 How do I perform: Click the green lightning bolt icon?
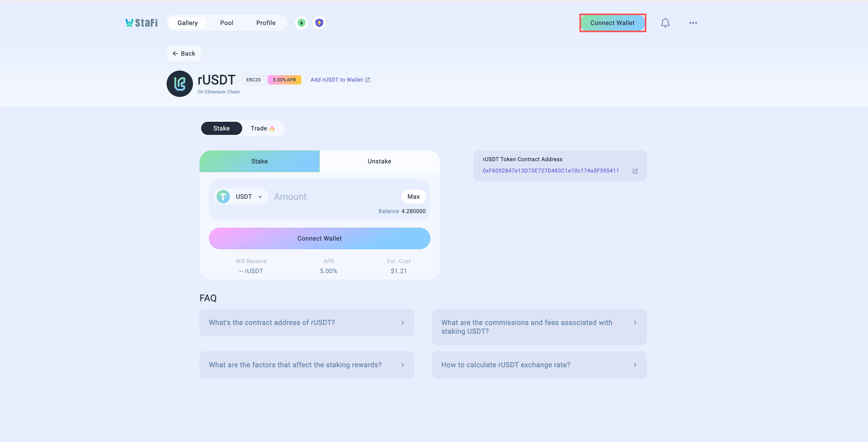[x=301, y=23]
